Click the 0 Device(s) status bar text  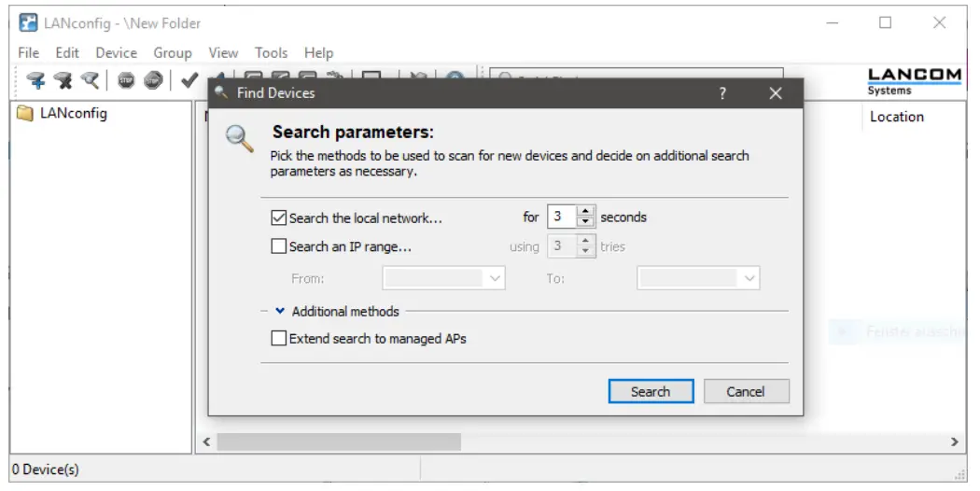tap(46, 470)
